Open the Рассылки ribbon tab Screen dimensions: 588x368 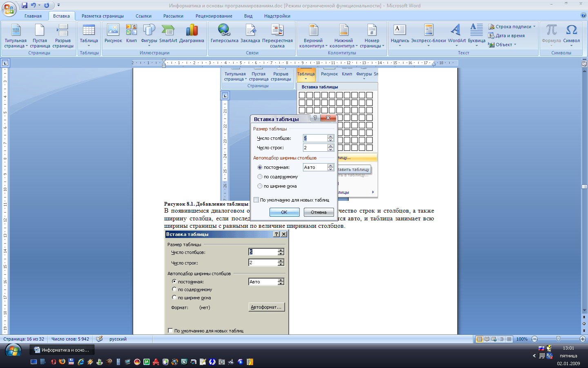[173, 16]
